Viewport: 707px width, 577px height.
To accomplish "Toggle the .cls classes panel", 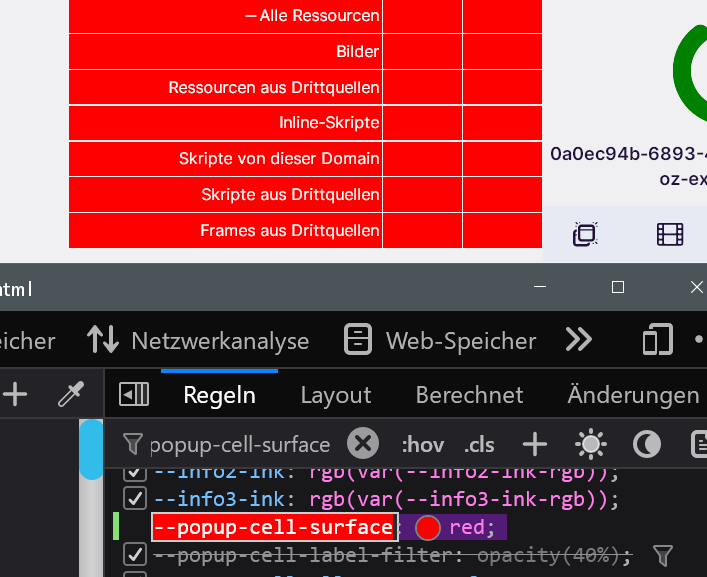I will tap(480, 444).
